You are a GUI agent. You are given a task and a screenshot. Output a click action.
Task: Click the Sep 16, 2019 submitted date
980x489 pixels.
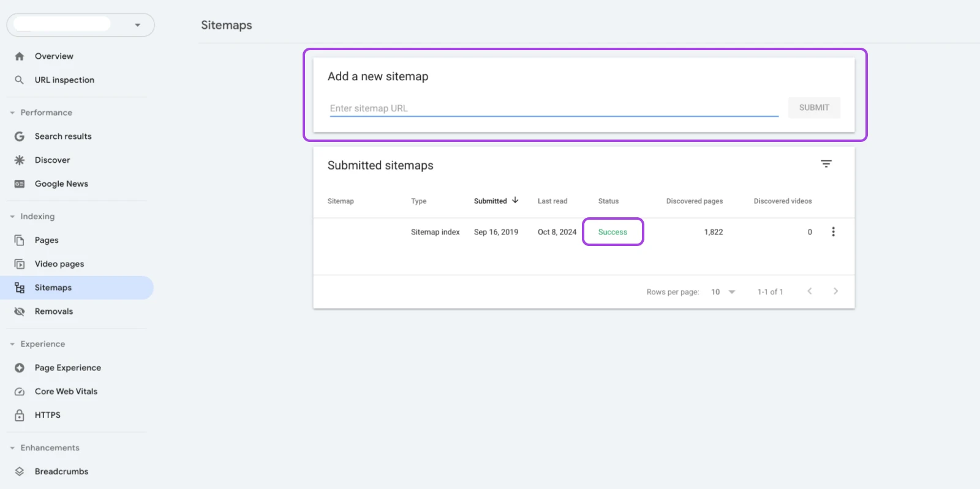(x=496, y=233)
